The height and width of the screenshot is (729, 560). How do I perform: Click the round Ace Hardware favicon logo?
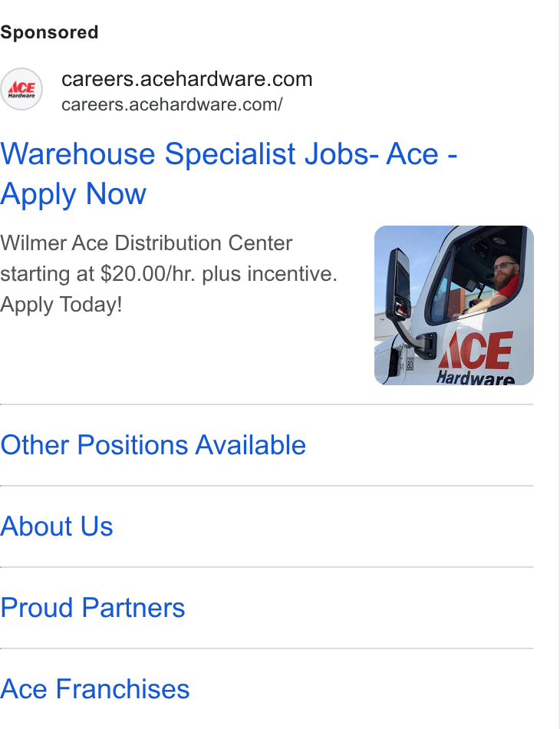tap(21, 89)
